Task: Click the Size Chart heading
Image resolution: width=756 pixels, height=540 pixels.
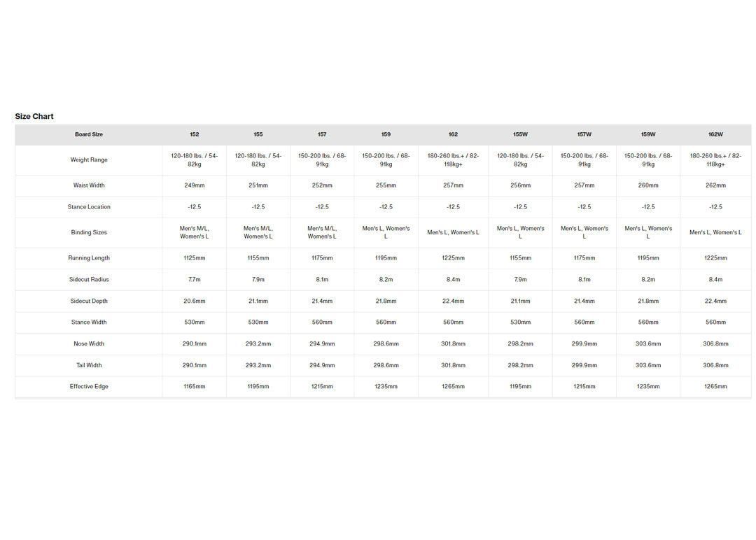Action: coord(34,116)
